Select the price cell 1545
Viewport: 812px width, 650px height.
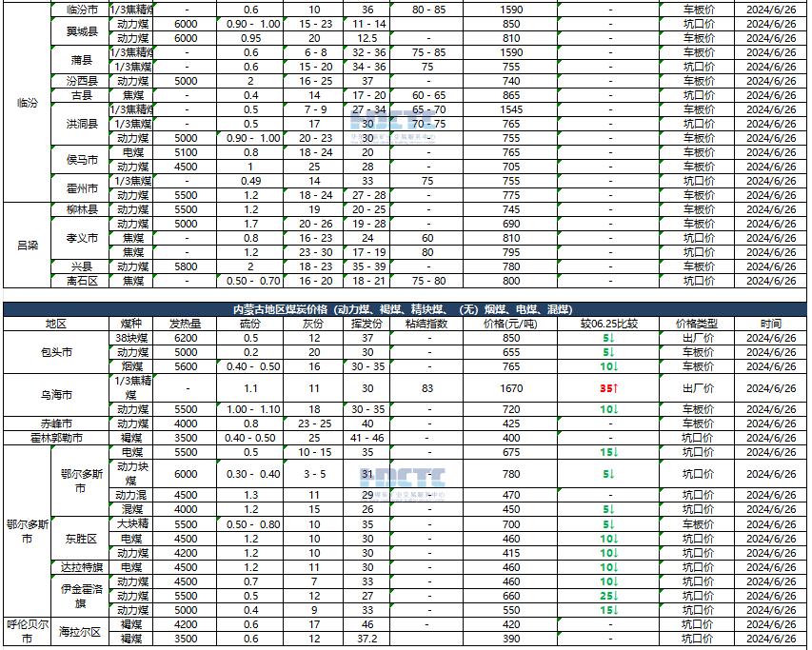click(510, 109)
